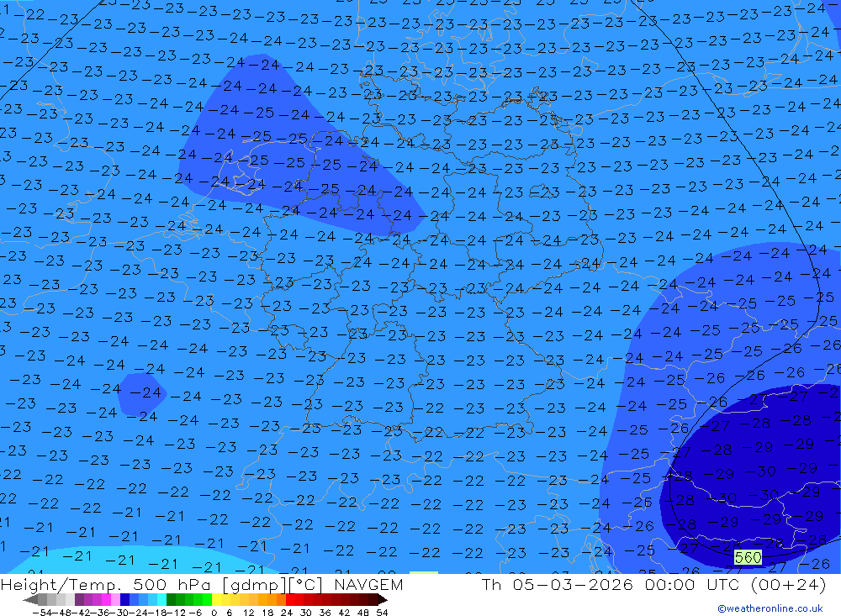
Task: Click the "-54" color scale label
Action: (42, 613)
